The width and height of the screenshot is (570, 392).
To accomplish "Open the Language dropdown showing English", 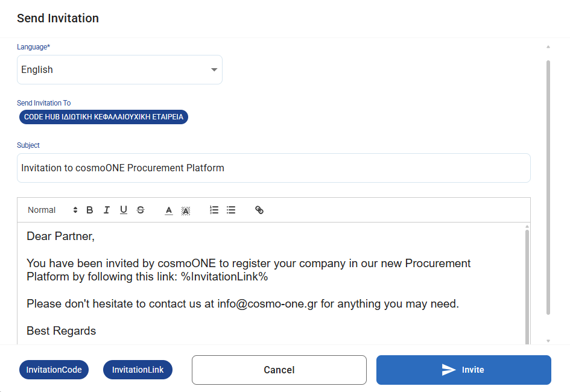I will click(x=115, y=70).
